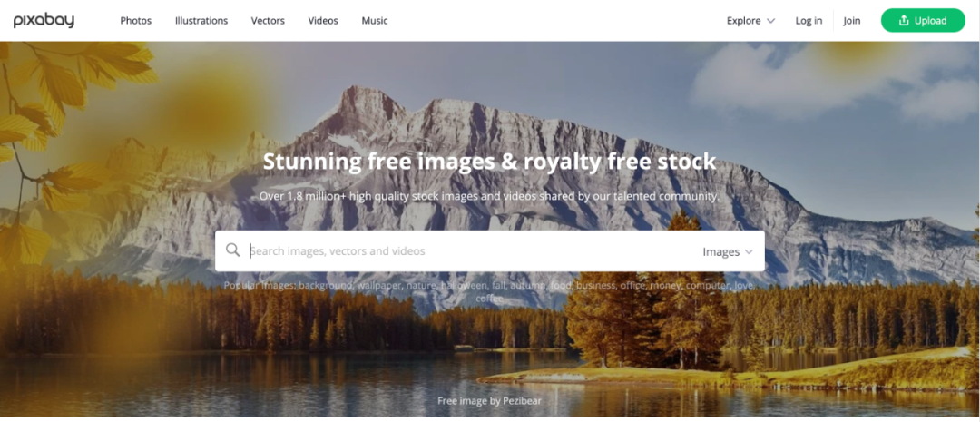The image size is (980, 422).
Task: Click the green Upload button
Action: pos(923,21)
